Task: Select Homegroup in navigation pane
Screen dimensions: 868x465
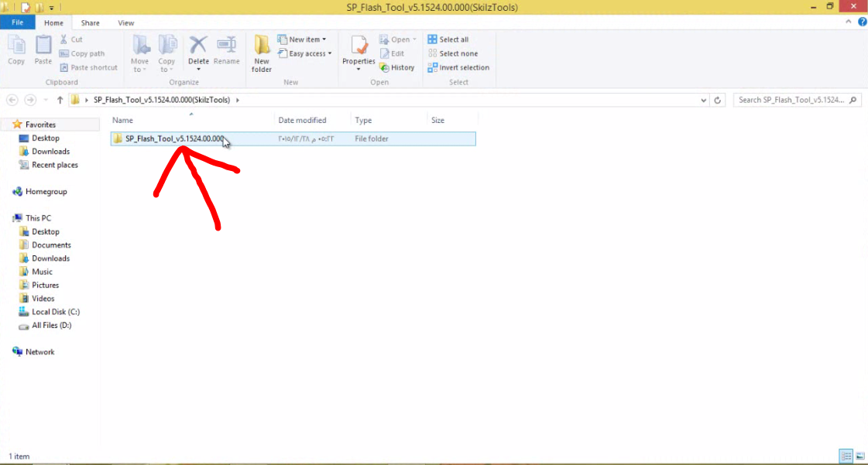Action: click(46, 191)
